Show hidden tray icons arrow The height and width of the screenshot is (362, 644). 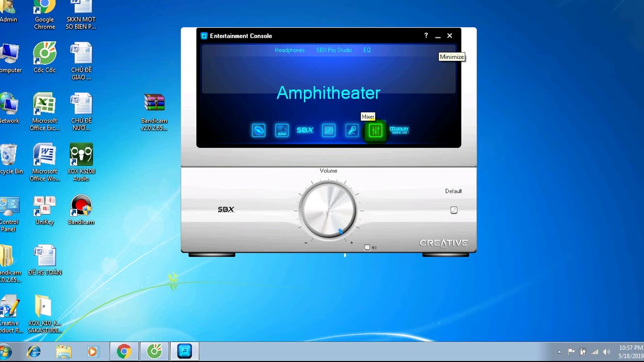point(559,352)
